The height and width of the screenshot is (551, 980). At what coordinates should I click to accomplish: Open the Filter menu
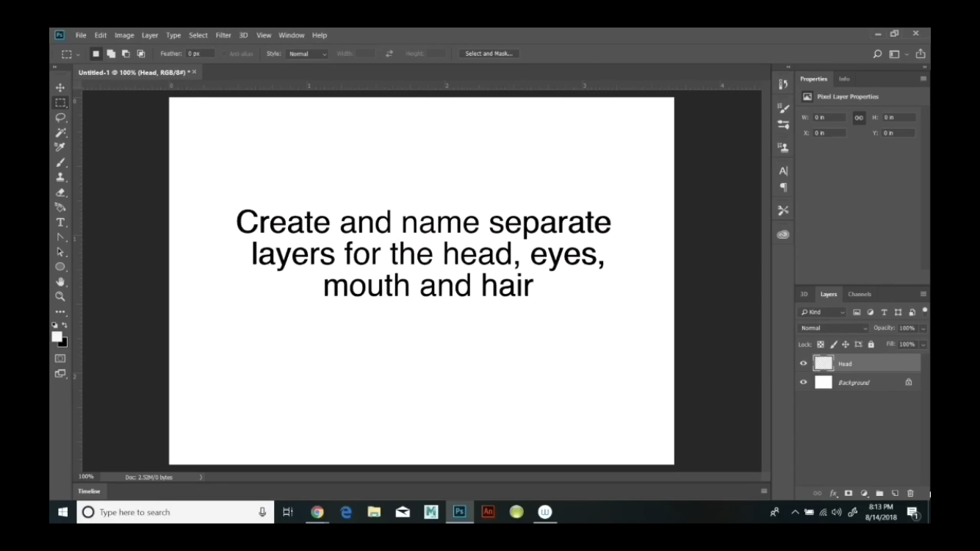[223, 35]
